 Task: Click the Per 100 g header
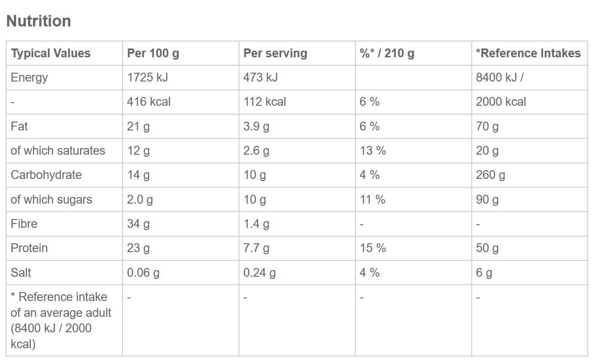tap(153, 53)
